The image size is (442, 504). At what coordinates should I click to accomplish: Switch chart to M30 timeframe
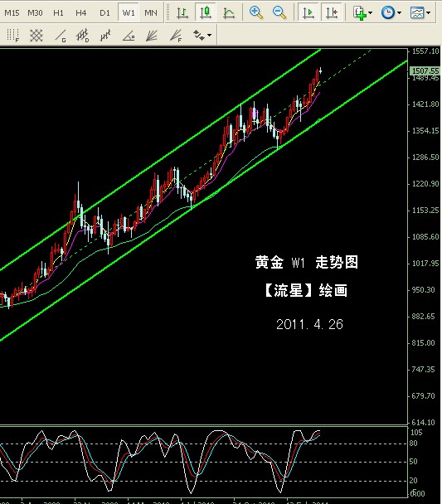pos(35,13)
